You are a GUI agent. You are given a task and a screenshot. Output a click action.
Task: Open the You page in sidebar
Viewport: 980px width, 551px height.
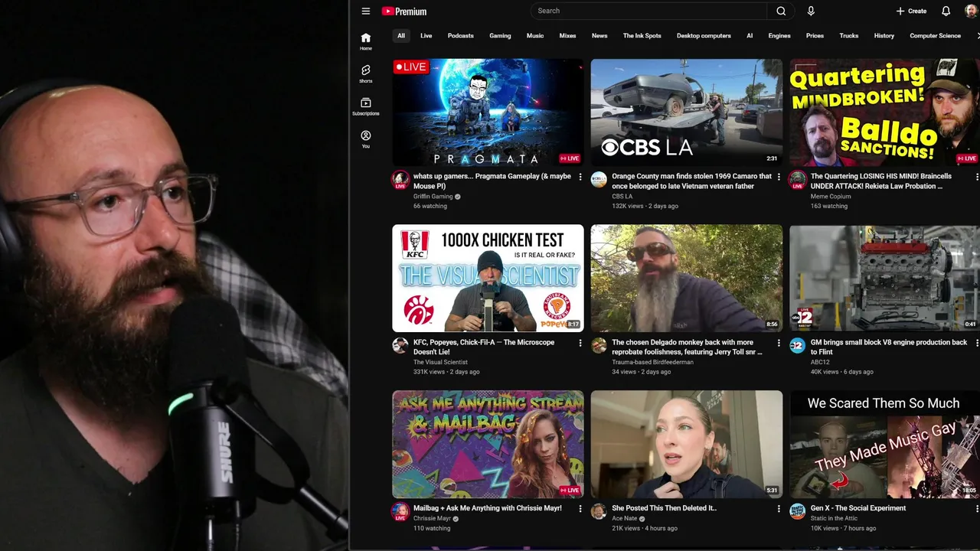[366, 139]
